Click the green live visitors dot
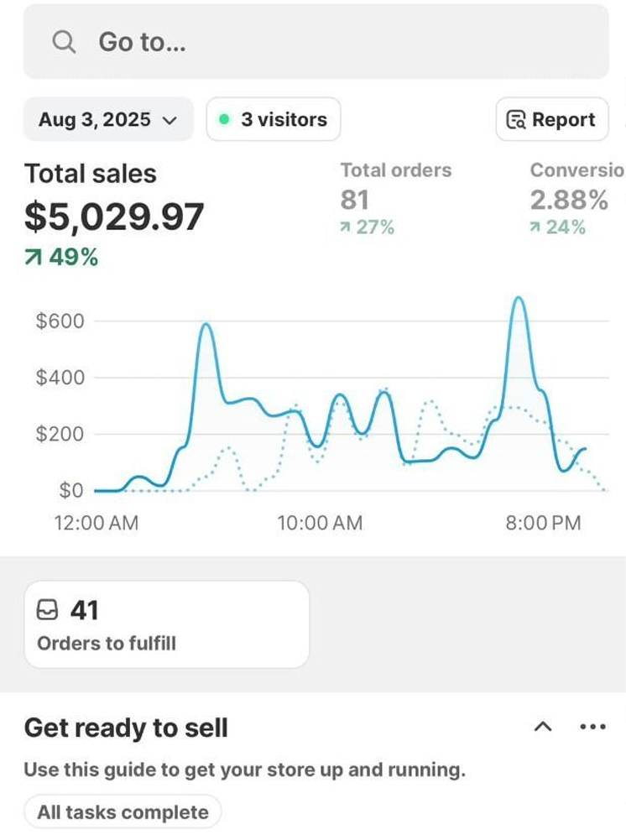Viewport: 626px width, 840px height. point(224,119)
